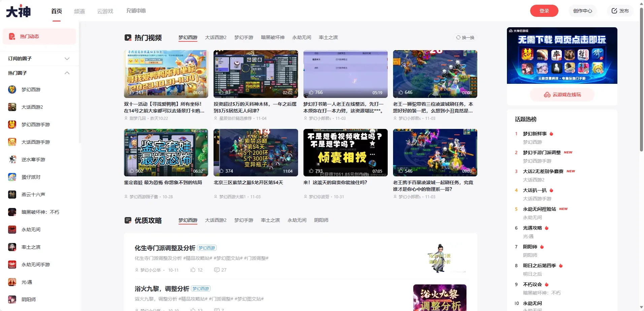Click the 蛋仔派对 circle icon

coord(12,177)
